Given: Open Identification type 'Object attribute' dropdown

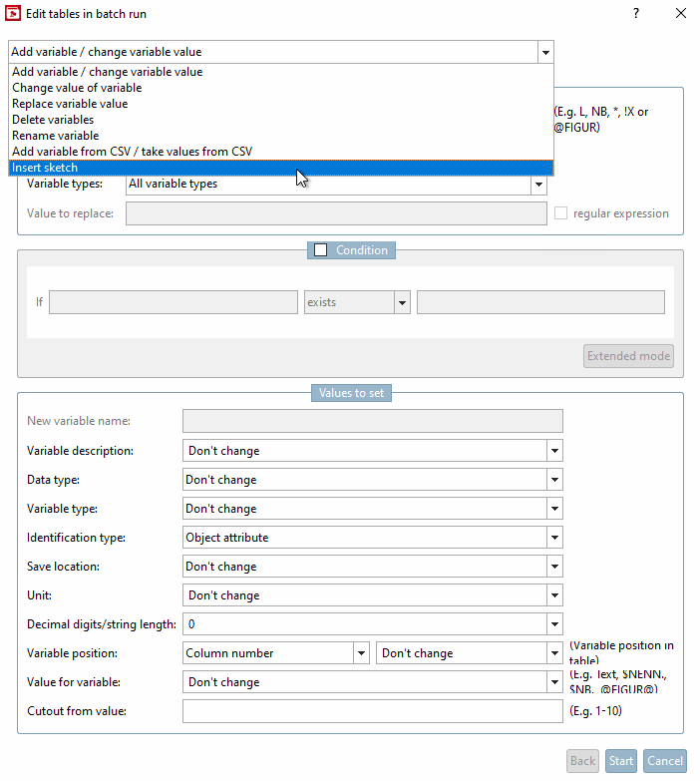Looking at the screenshot, I should [x=554, y=538].
